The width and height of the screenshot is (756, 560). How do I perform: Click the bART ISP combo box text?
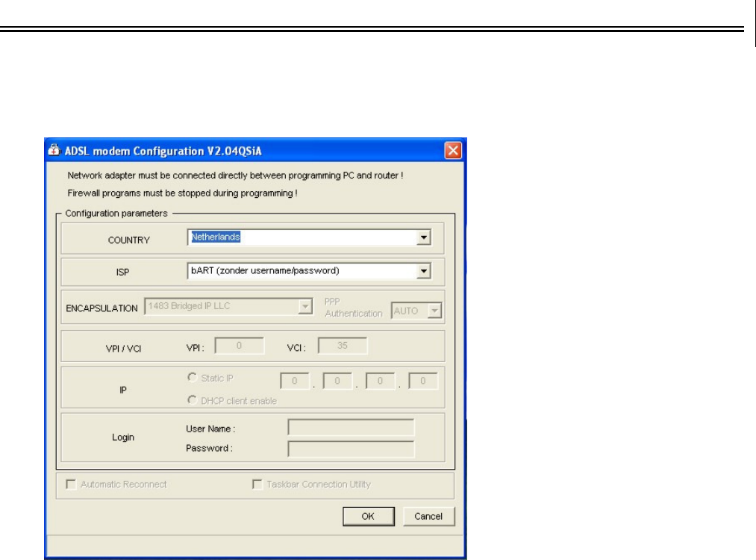pos(265,270)
